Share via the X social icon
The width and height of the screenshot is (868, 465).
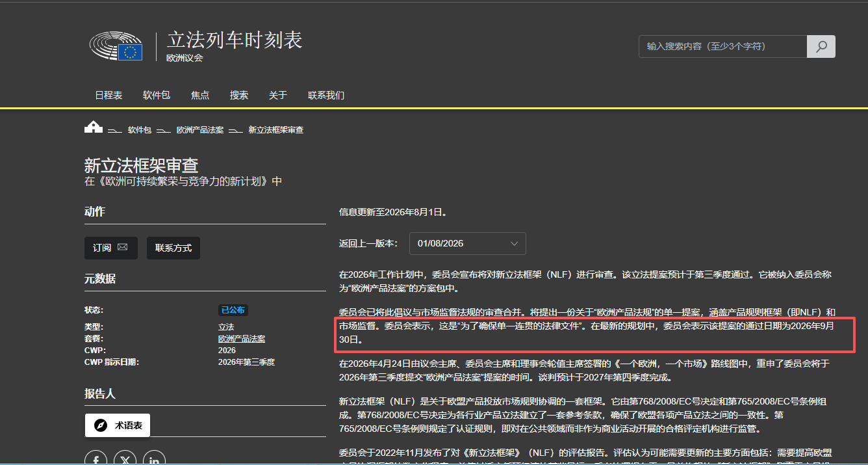click(125, 459)
